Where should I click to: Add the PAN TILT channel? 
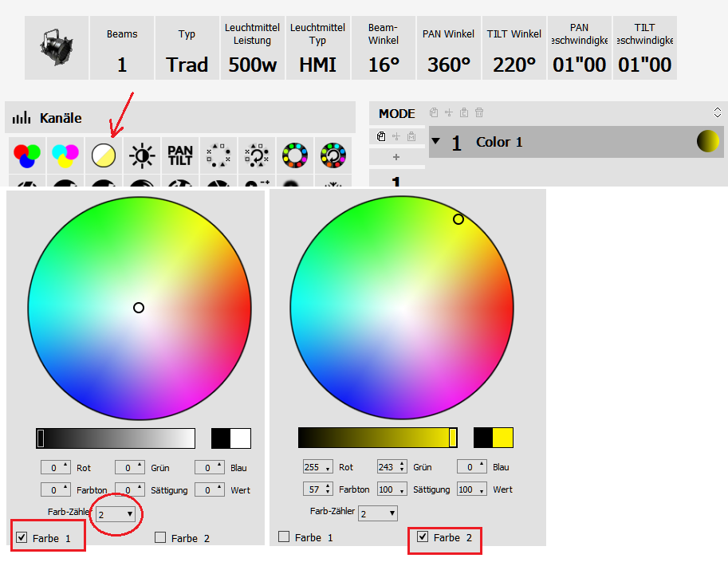(180, 155)
